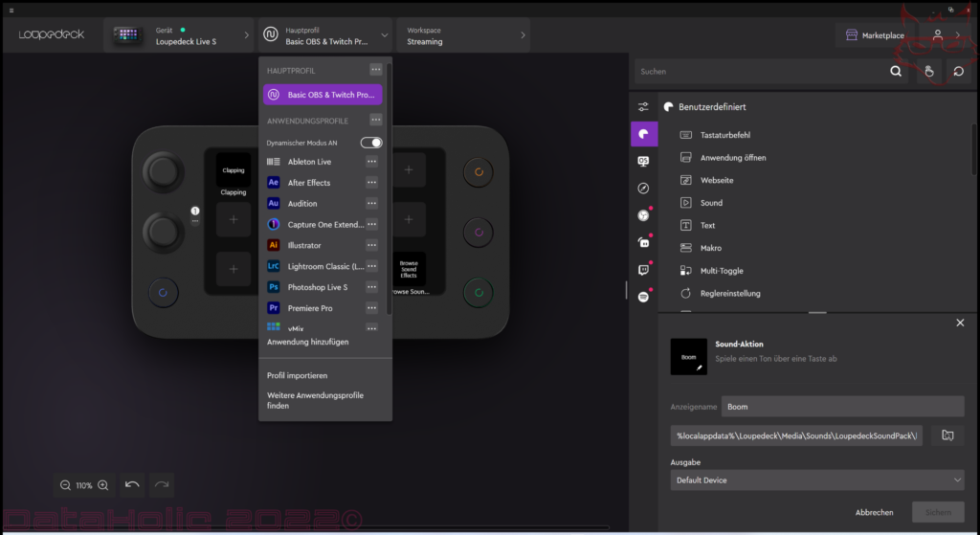
Task: Click the redo arrow
Action: [x=162, y=484]
